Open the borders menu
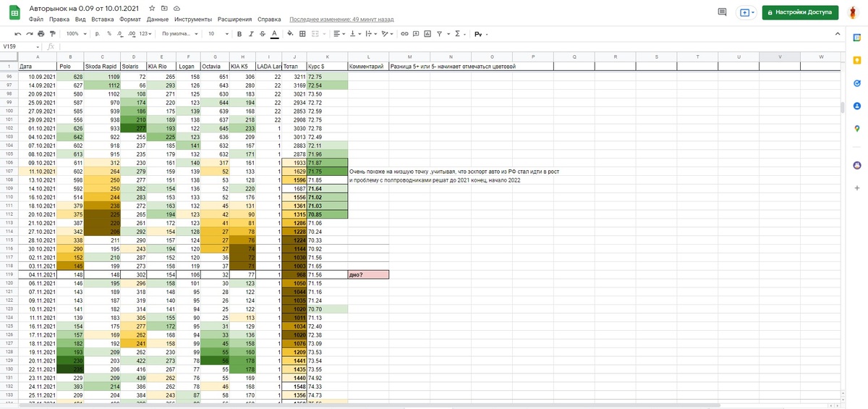 point(302,33)
